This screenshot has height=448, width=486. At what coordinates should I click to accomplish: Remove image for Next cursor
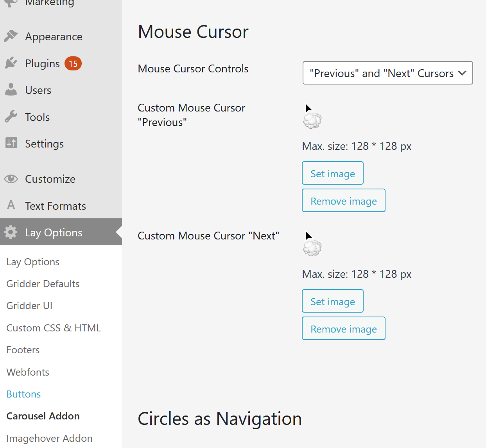tap(343, 328)
